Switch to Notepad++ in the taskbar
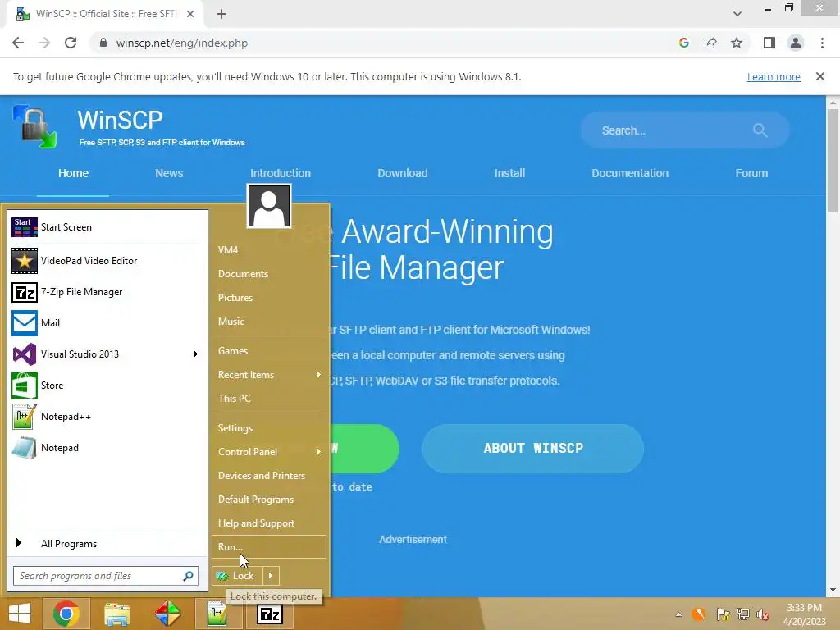The image size is (840, 630). click(x=218, y=614)
